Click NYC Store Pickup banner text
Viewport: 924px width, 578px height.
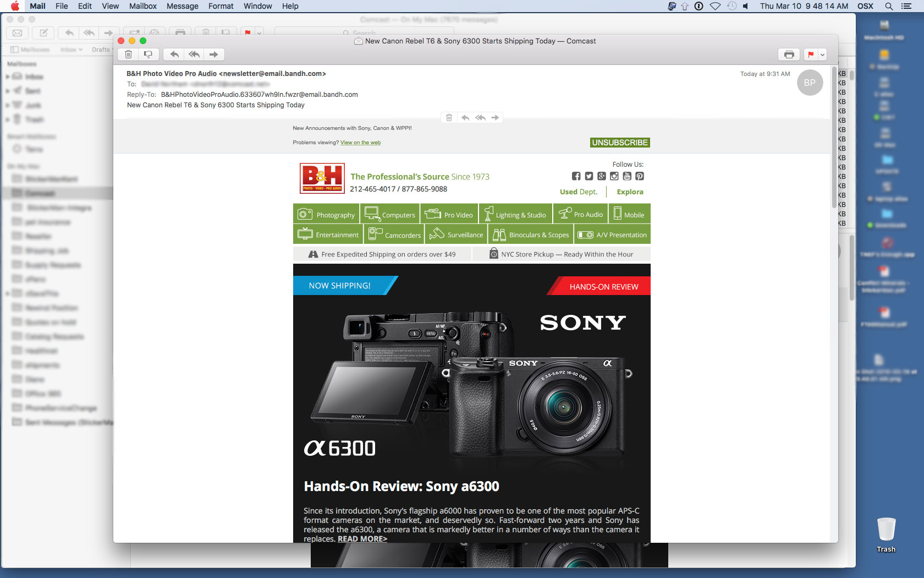[x=567, y=254]
